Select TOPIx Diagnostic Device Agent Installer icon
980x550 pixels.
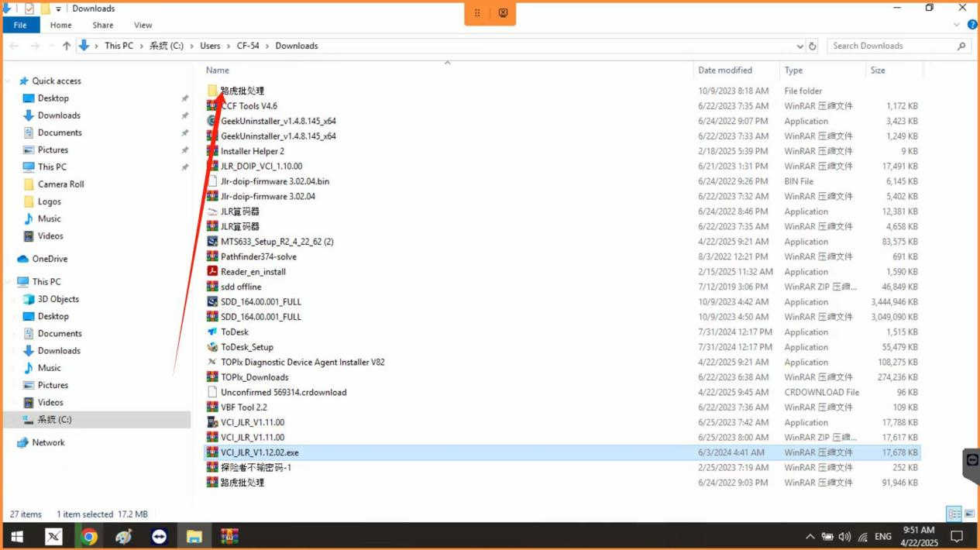click(212, 362)
